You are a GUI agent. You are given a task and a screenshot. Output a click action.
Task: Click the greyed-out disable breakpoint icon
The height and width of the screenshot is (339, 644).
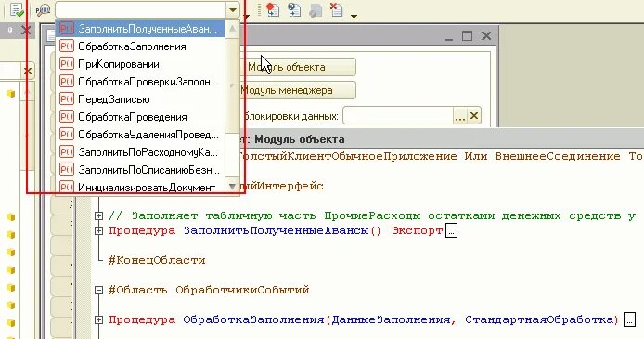[315, 10]
